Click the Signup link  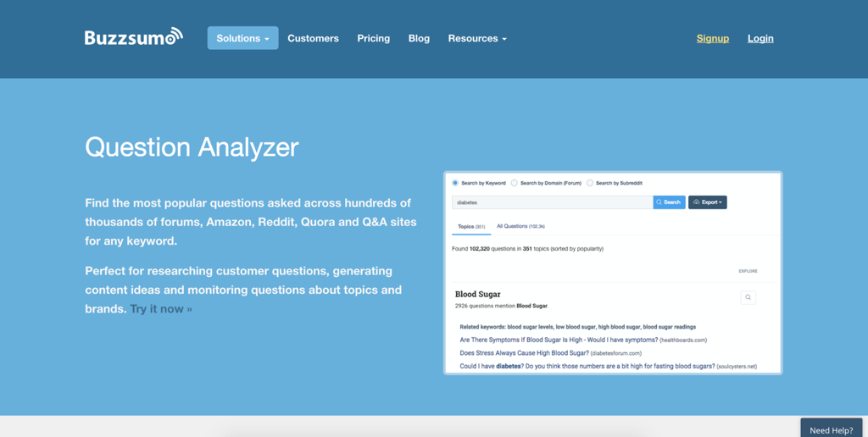click(712, 38)
